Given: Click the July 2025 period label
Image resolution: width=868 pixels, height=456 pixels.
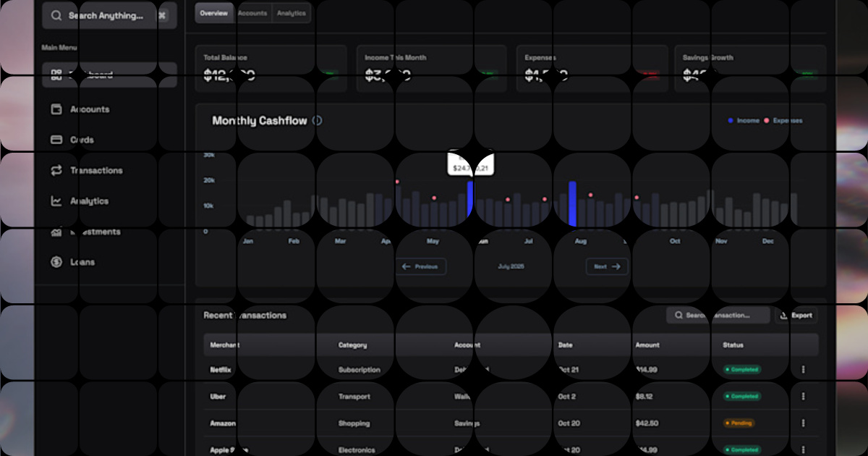Looking at the screenshot, I should (511, 266).
